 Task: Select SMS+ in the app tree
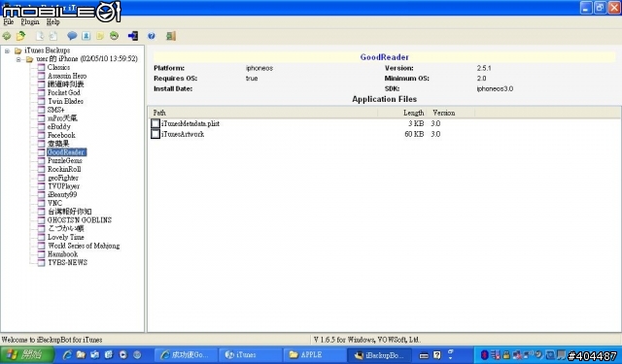coord(56,110)
